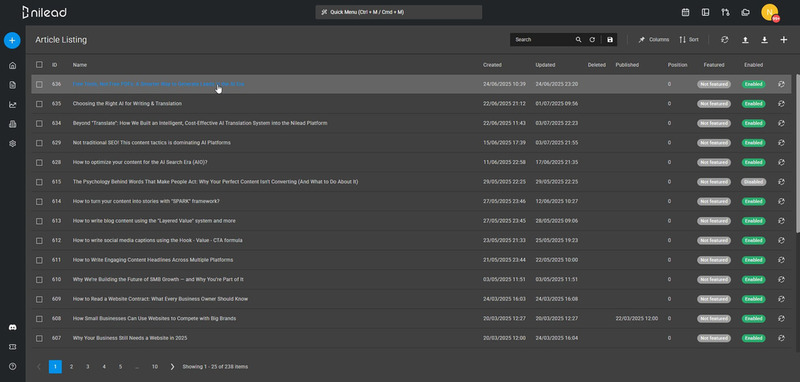Click the download icon in the listing toolbar
This screenshot has width=800, height=382.
pyautogui.click(x=764, y=40)
